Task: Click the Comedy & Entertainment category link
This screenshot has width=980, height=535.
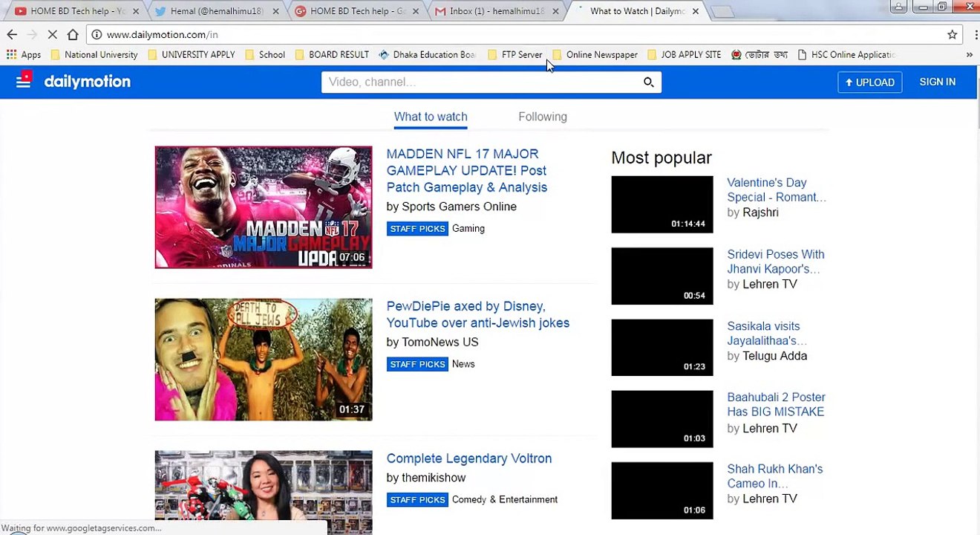Action: (505, 499)
